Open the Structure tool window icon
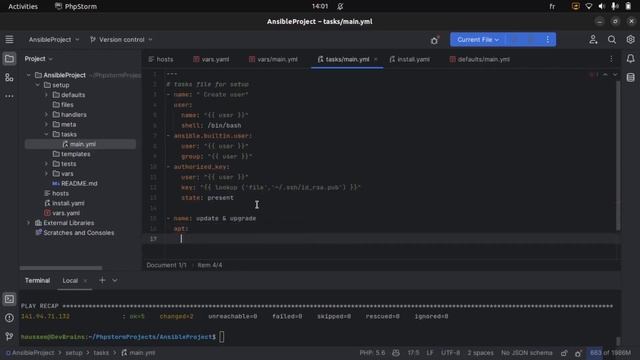The width and height of the screenshot is (640, 360). (9, 78)
